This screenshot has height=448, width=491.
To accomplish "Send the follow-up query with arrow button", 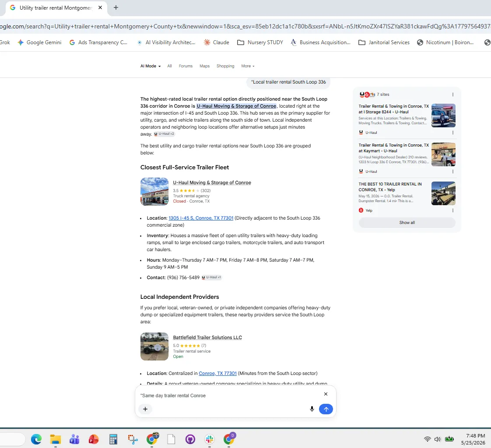I will (x=326, y=409).
